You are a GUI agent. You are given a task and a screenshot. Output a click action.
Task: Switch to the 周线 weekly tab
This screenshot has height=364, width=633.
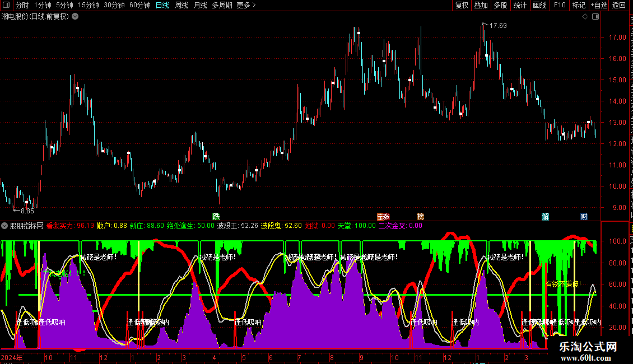(x=181, y=5)
